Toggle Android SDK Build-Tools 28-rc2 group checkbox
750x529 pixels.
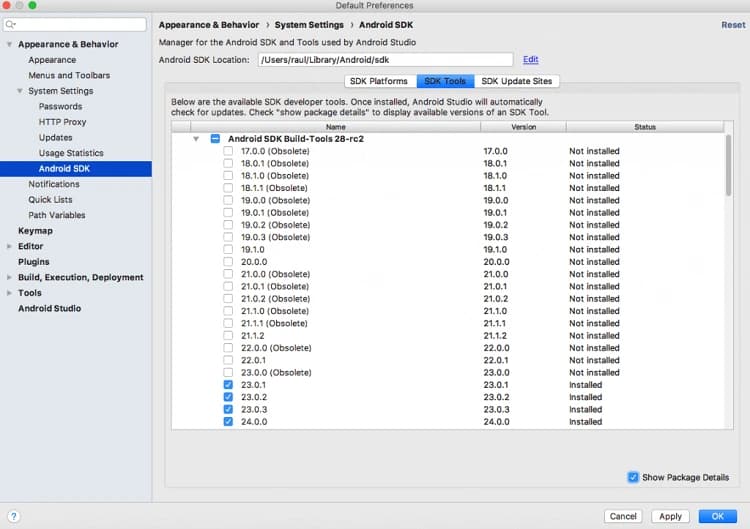(x=215, y=139)
